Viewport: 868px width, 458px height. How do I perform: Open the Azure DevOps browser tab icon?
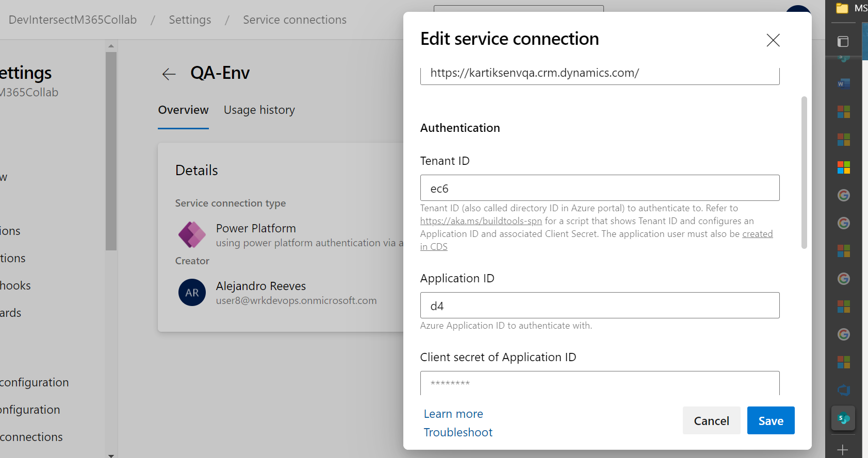(843, 390)
